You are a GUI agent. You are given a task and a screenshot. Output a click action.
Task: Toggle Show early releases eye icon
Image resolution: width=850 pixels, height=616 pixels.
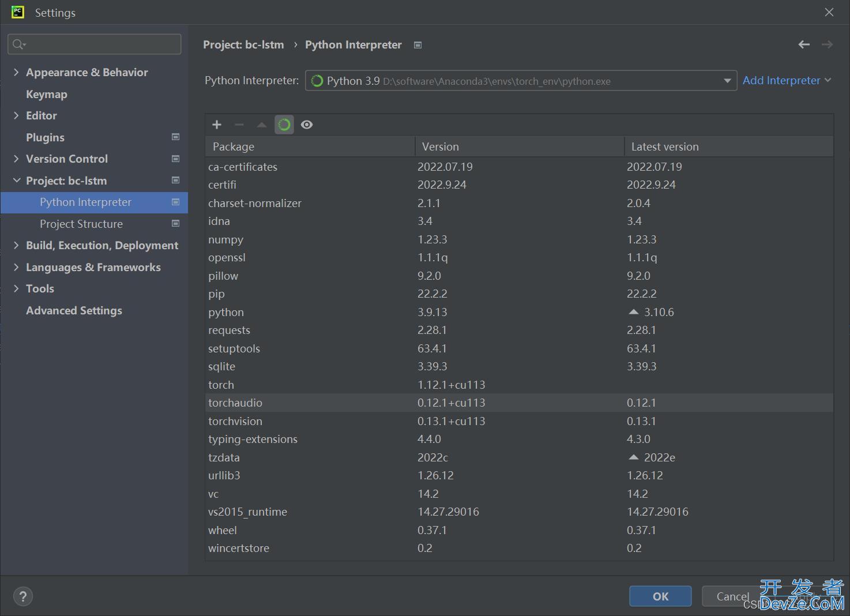[307, 125]
